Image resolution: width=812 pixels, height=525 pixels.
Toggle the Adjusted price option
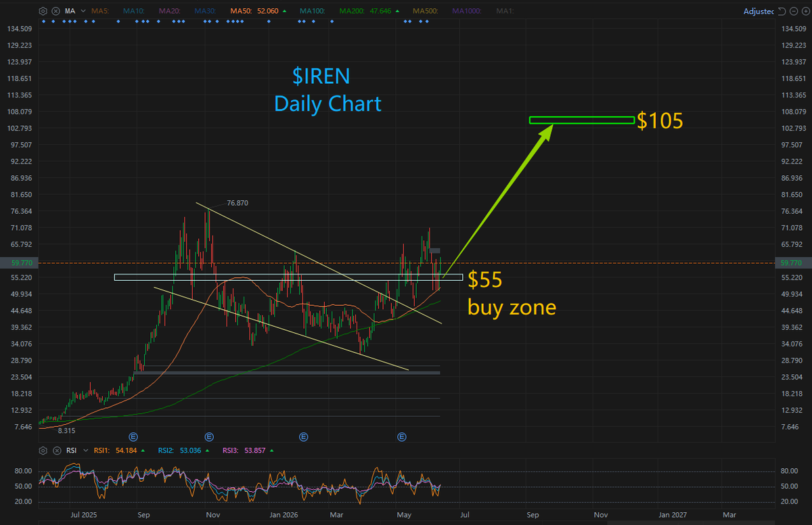(x=759, y=12)
